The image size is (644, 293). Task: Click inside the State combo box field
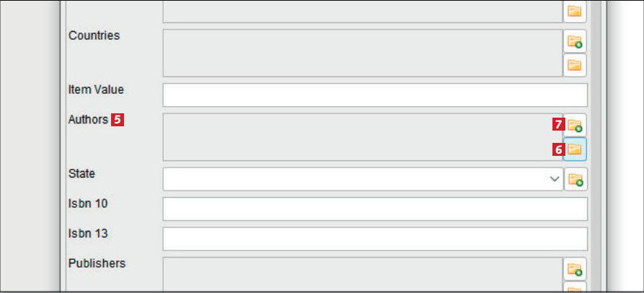click(353, 179)
